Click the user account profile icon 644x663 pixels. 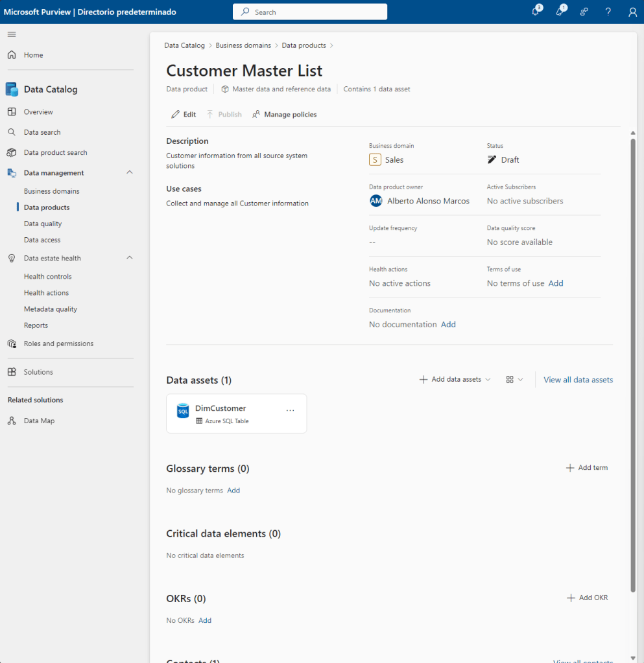[632, 12]
